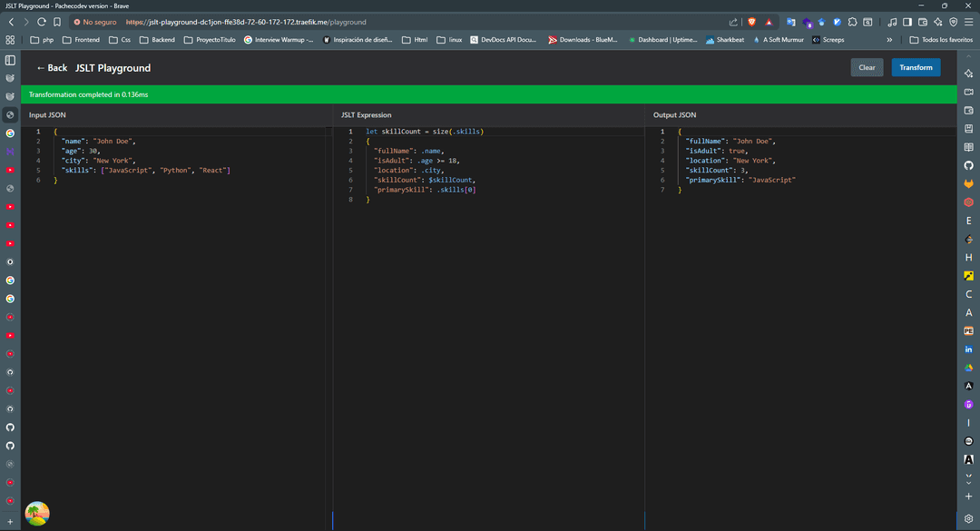Open the Brave Shields lion icon

coord(751,22)
